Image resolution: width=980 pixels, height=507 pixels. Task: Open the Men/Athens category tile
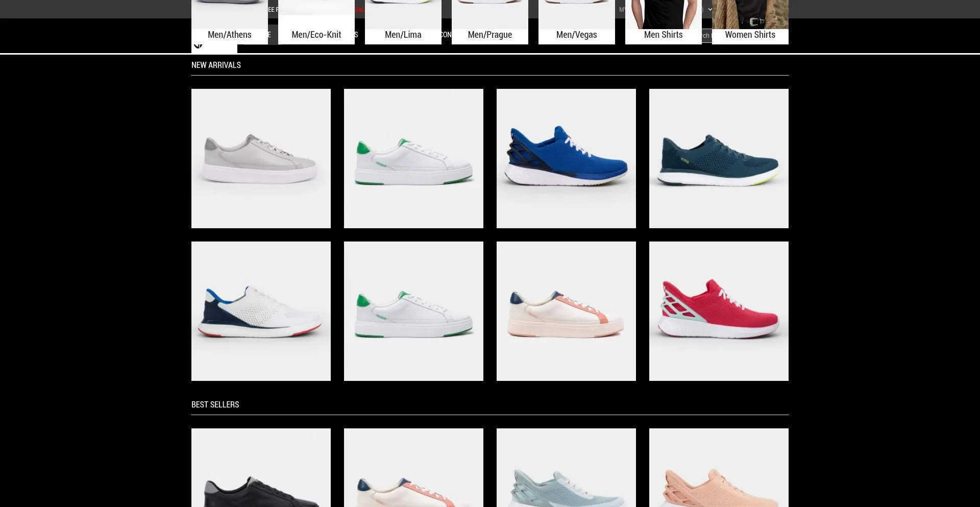coord(230,22)
